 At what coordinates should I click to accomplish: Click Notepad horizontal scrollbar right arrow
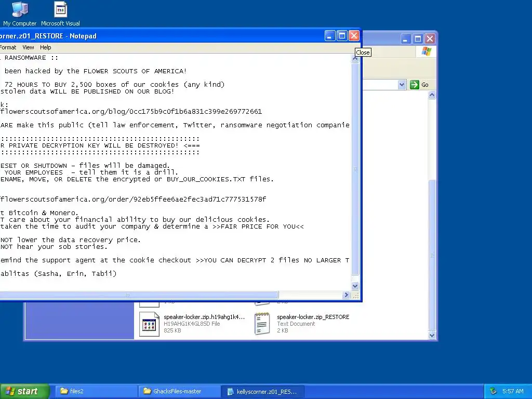tap(346, 295)
